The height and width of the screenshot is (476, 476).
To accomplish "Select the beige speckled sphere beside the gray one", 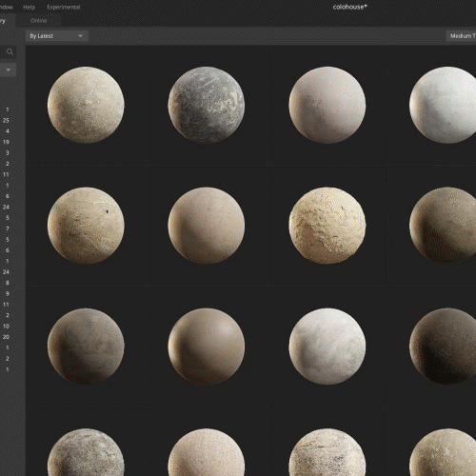I will 86,105.
